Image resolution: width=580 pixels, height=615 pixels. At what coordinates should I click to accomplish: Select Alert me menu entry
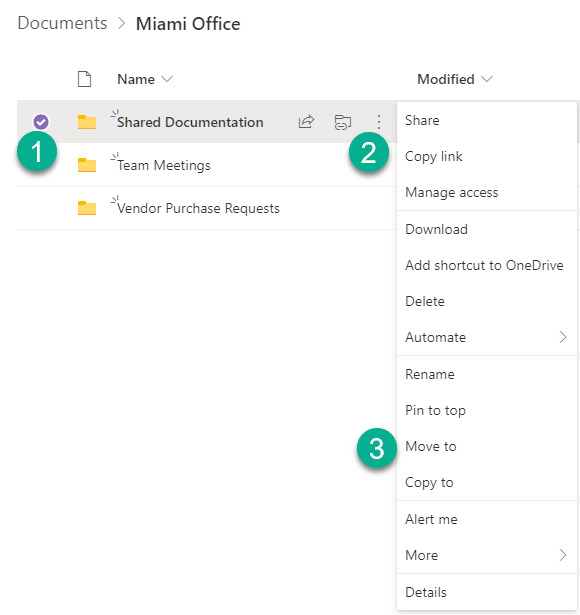click(x=487, y=520)
